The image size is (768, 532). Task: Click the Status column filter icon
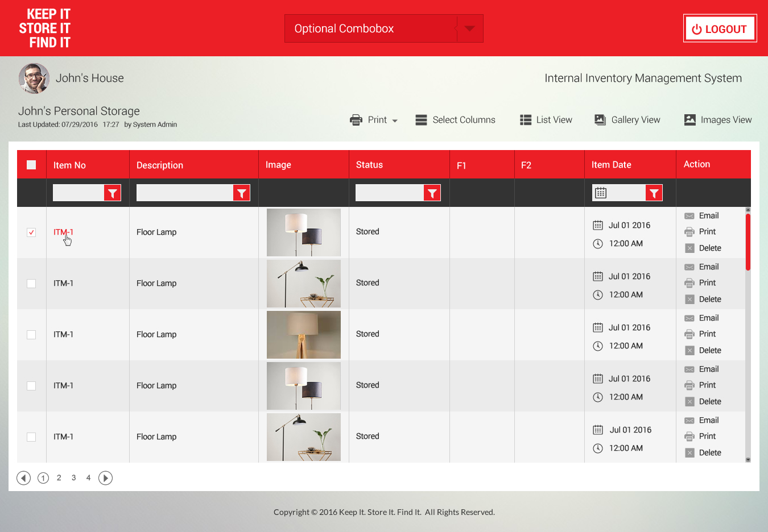point(432,193)
